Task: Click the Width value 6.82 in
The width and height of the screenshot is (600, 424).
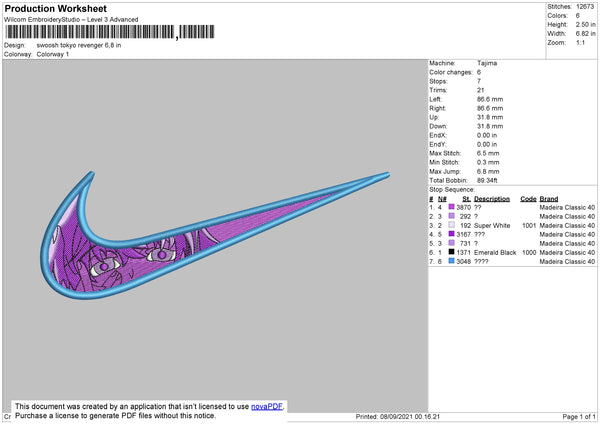Action: (x=585, y=34)
